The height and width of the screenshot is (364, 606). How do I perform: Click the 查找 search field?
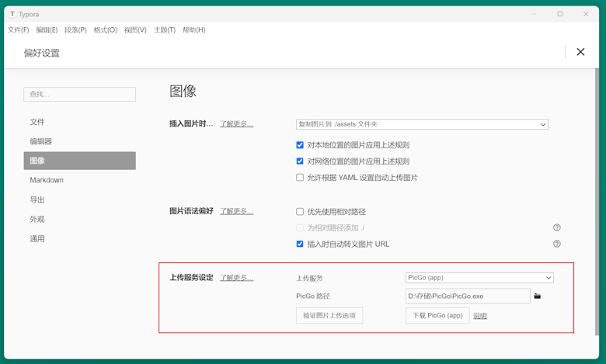(x=79, y=94)
